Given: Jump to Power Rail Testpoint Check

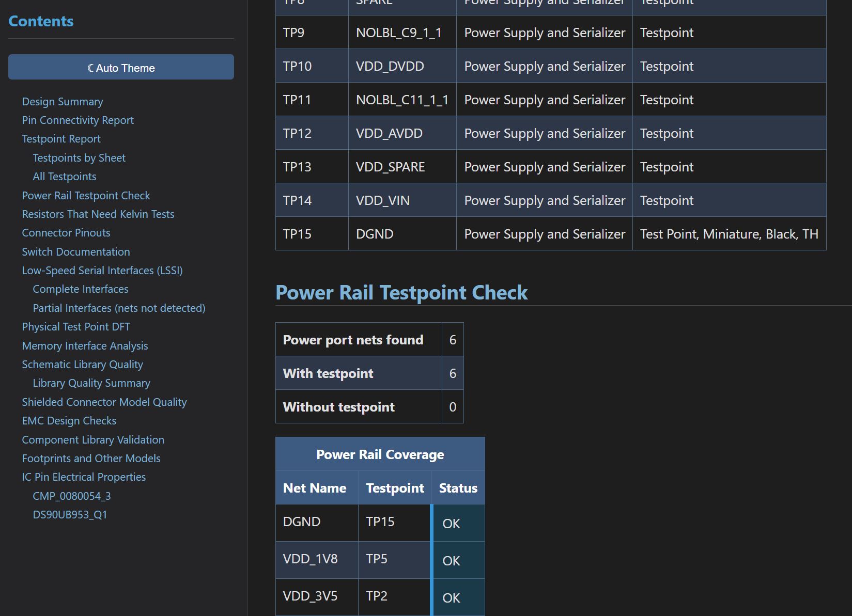Looking at the screenshot, I should pyautogui.click(x=86, y=195).
